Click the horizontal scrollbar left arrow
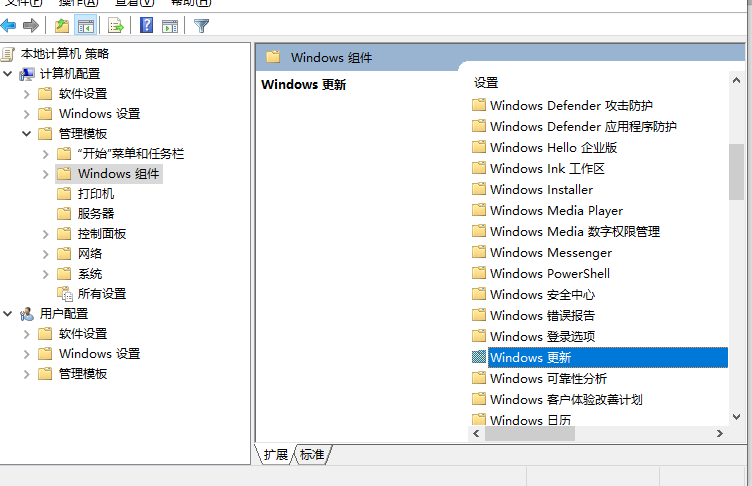Screen dimensions: 752x486 476,434
